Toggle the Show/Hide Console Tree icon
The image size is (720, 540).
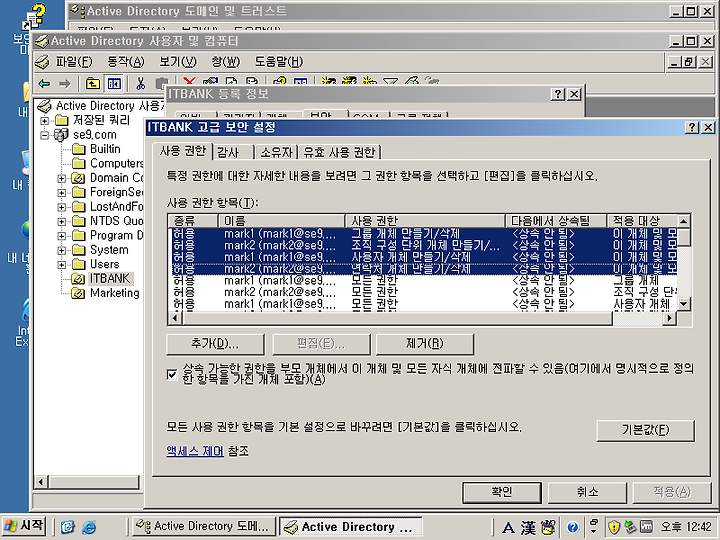pyautogui.click(x=114, y=84)
